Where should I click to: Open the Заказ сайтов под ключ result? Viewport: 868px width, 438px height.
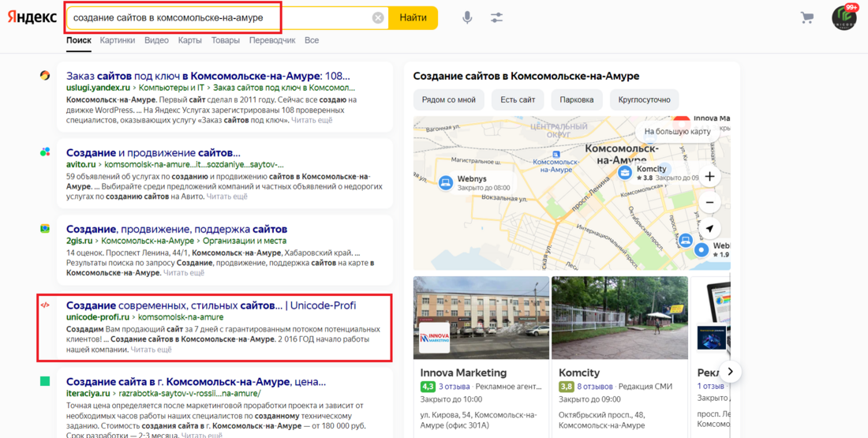pos(208,76)
